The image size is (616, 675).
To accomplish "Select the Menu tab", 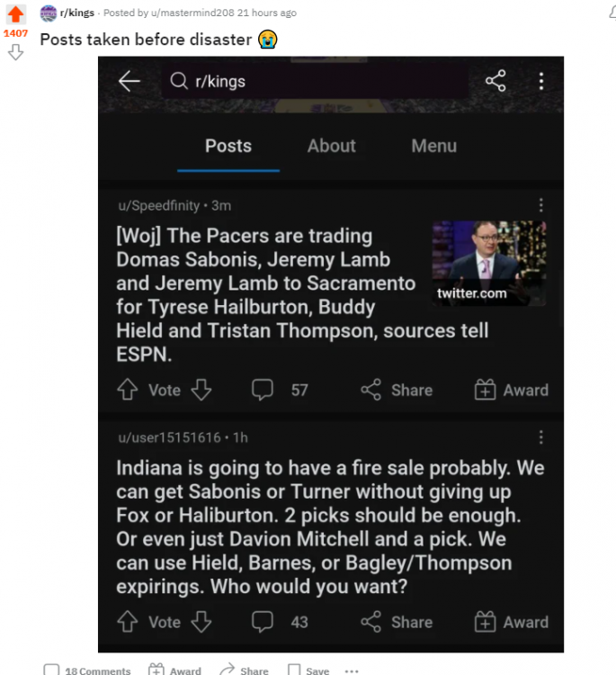I will [433, 146].
